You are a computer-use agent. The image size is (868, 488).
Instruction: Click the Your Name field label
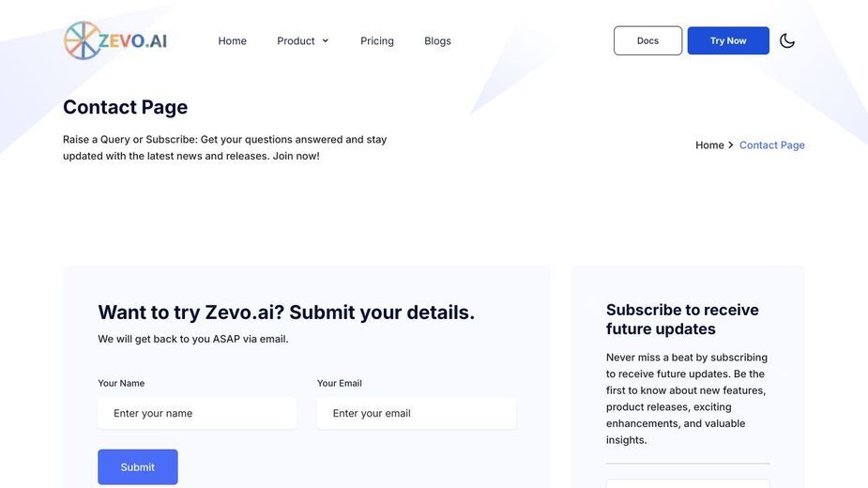tap(121, 383)
